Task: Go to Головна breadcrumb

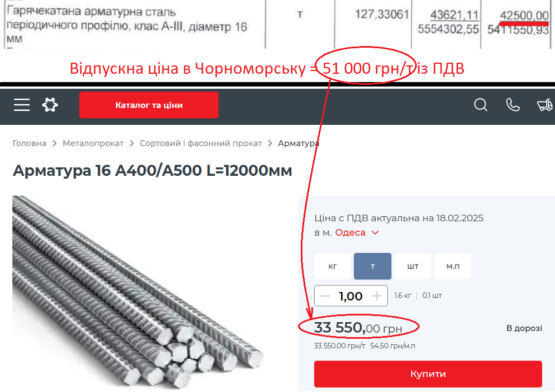Action: [29, 143]
